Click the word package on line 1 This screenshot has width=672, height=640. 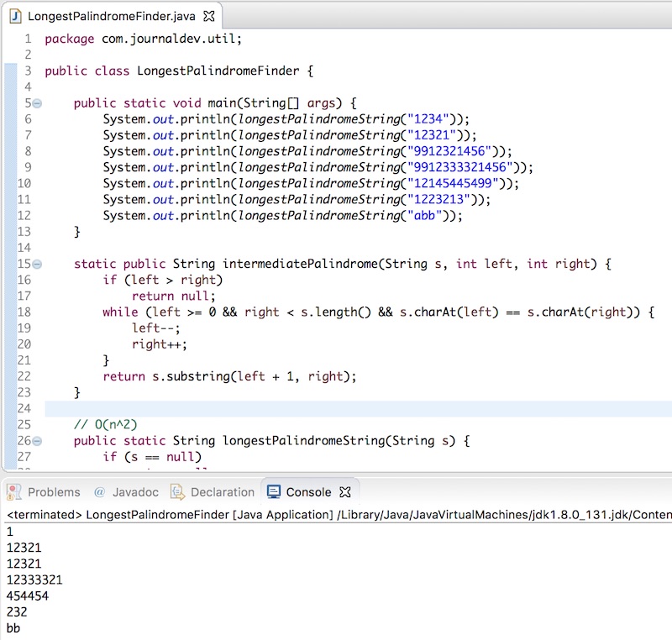(69, 38)
